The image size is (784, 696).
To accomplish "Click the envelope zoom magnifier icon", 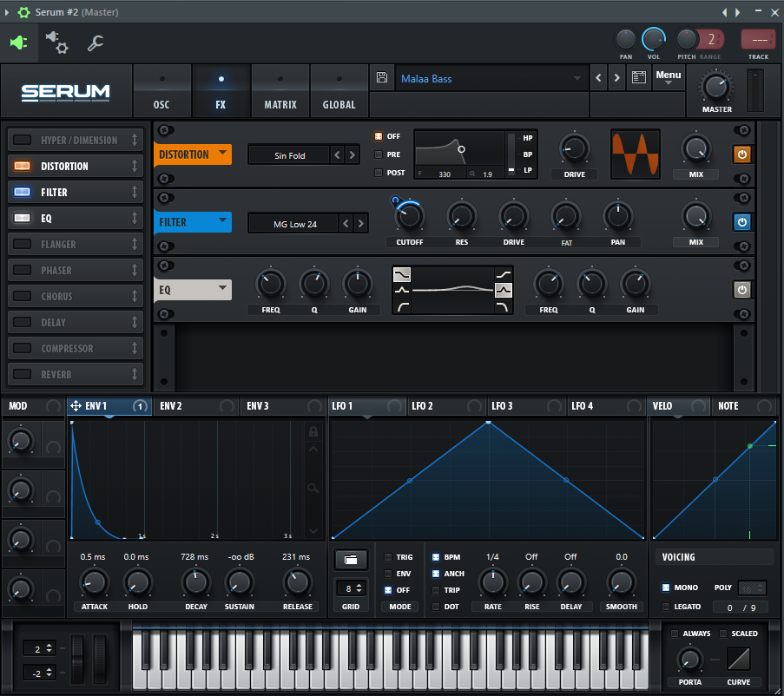I will pyautogui.click(x=313, y=488).
